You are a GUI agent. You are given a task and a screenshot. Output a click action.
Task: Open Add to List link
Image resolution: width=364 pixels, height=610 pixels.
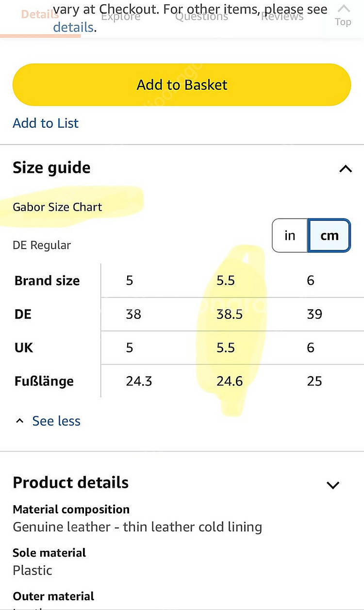tap(46, 123)
